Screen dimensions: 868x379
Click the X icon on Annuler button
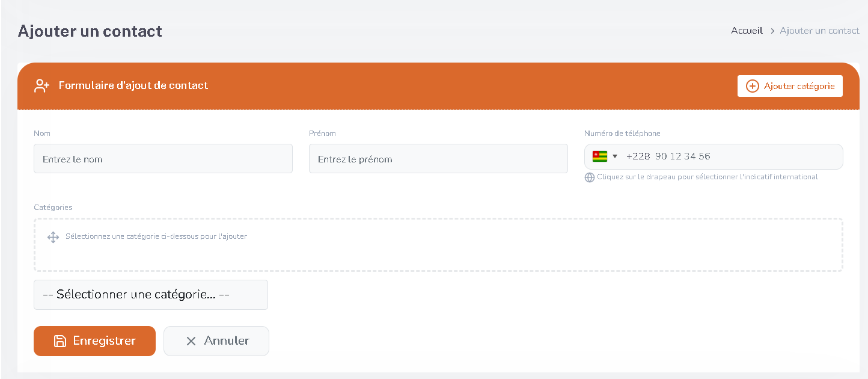click(x=191, y=341)
